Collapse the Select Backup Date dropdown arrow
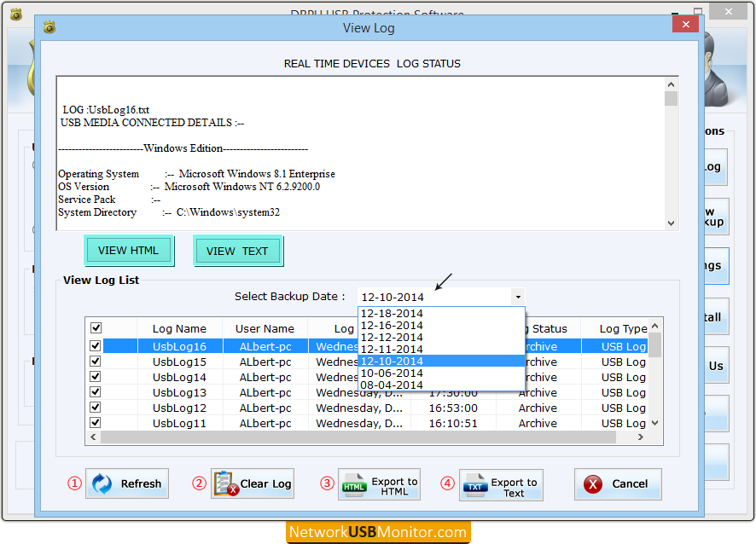 (518, 297)
